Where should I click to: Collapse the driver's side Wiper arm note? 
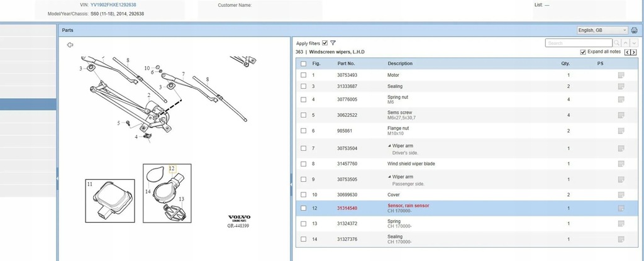point(389,146)
